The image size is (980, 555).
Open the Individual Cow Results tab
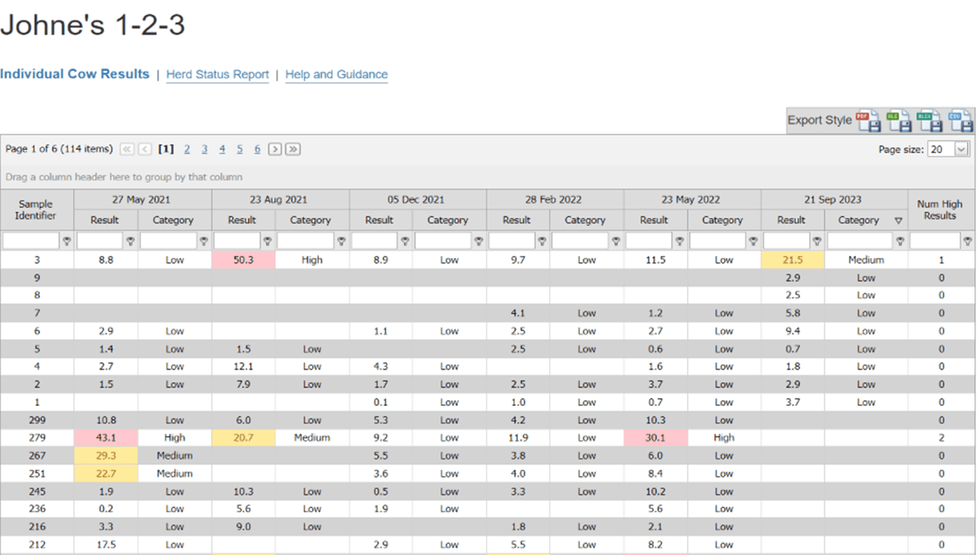coord(74,74)
